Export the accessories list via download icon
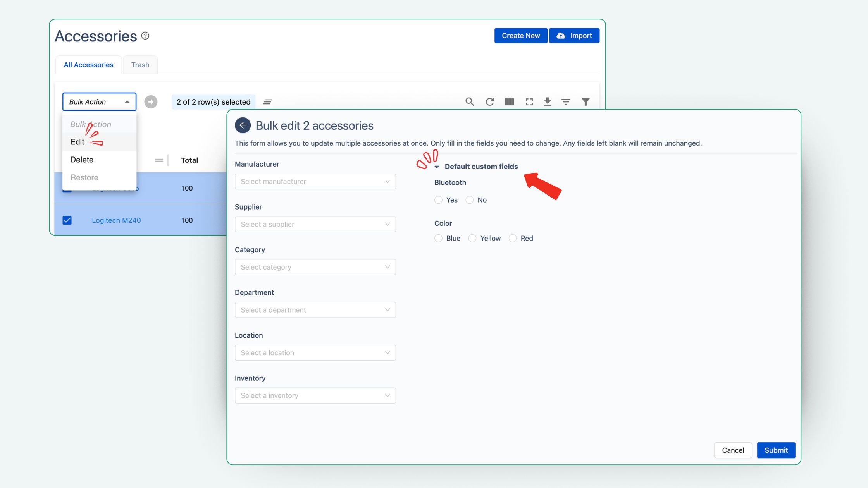The image size is (868, 488). click(548, 101)
